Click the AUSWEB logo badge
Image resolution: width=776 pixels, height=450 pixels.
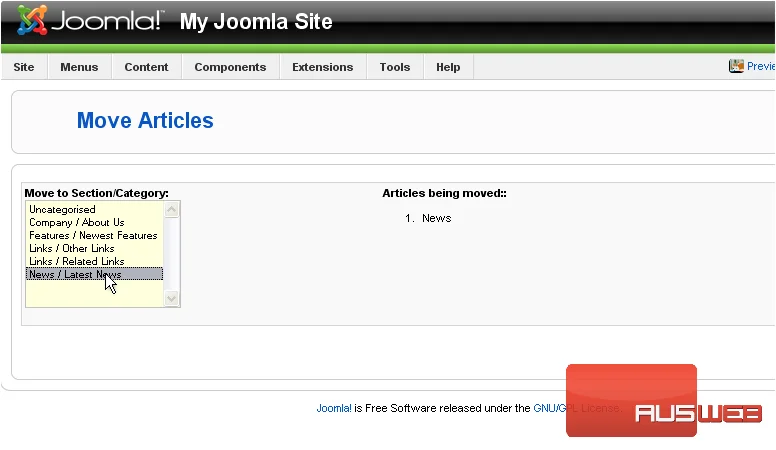click(x=664, y=400)
